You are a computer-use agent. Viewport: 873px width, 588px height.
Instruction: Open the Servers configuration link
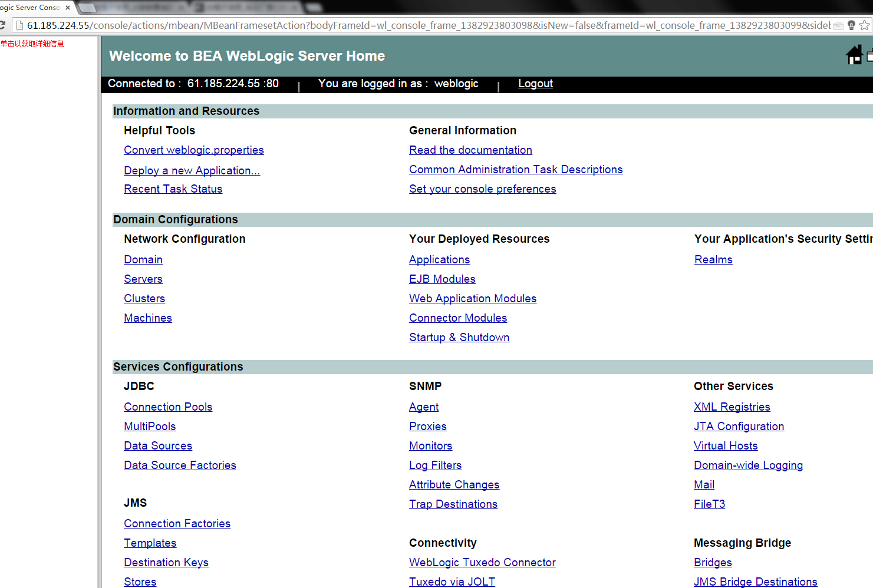click(x=143, y=279)
